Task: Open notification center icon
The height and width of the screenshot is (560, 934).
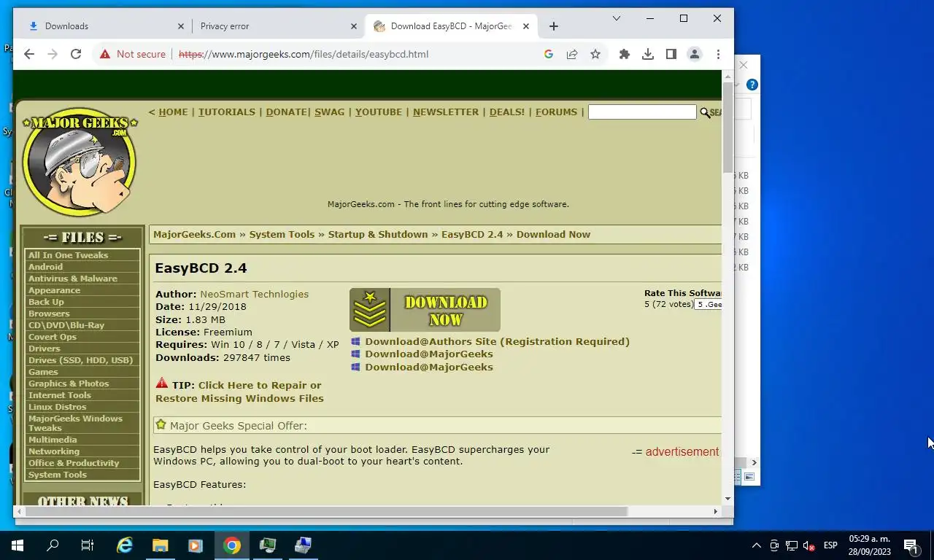Action: click(911, 545)
